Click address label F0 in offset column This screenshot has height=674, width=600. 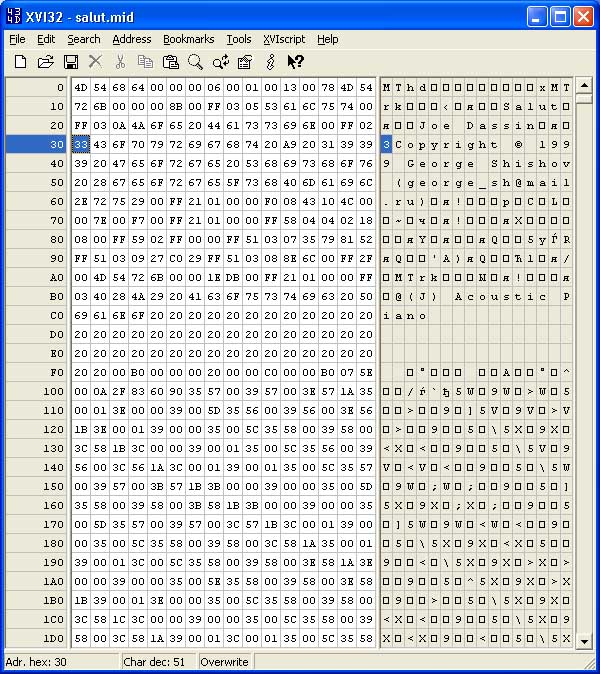point(37,373)
